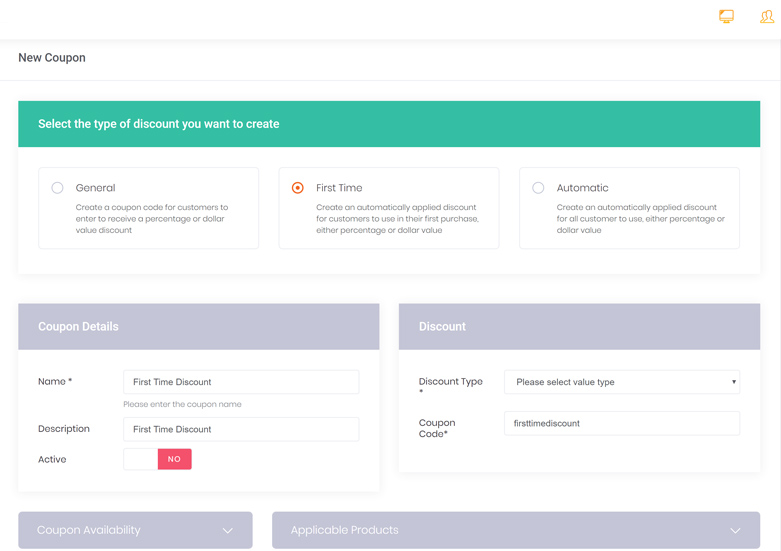Viewport: 781px width, 551px height.
Task: Click the General coupon card
Action: coord(148,208)
